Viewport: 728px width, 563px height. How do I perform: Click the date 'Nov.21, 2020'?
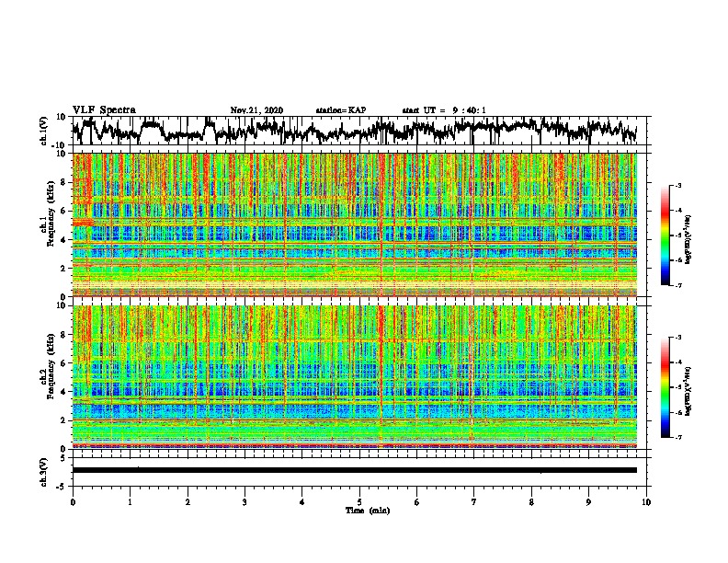tap(256, 110)
